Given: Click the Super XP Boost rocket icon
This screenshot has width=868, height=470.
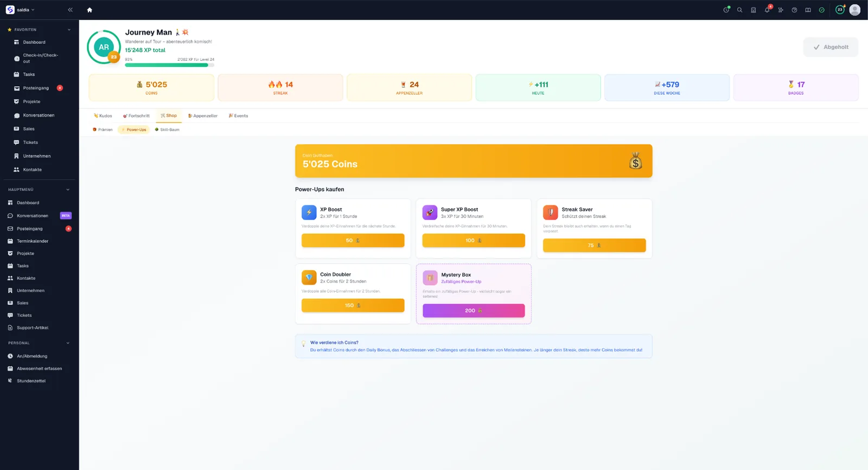Looking at the screenshot, I should 430,213.
